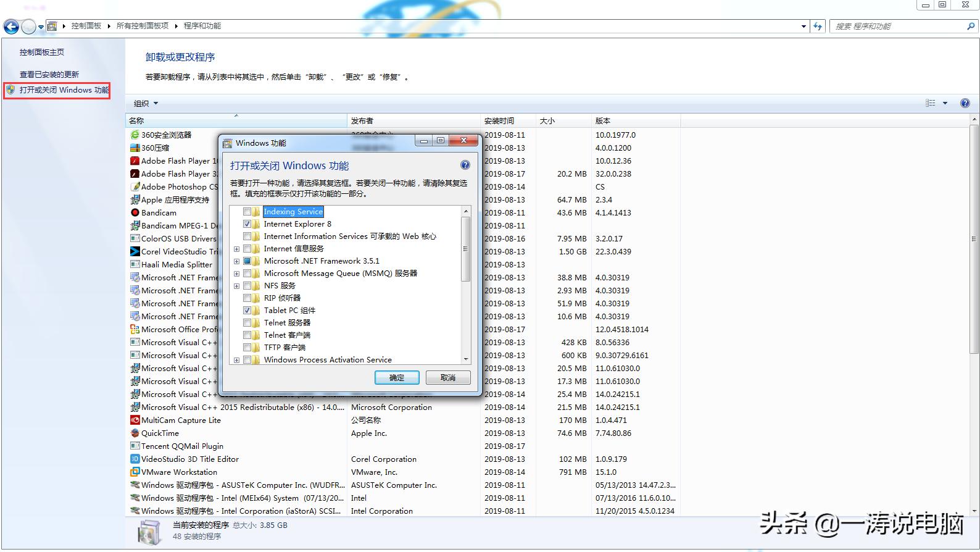
Task: Select the QuickTime program icon
Action: click(x=135, y=433)
